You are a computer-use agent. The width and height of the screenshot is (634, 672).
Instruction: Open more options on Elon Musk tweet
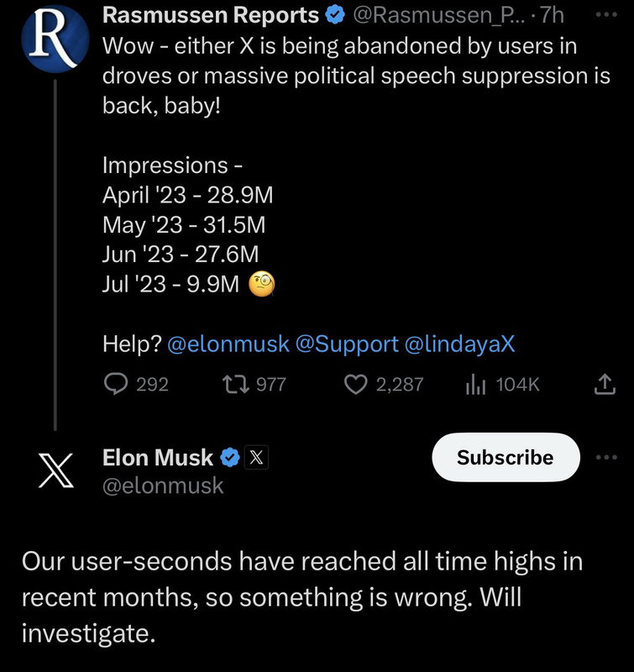[x=605, y=457]
